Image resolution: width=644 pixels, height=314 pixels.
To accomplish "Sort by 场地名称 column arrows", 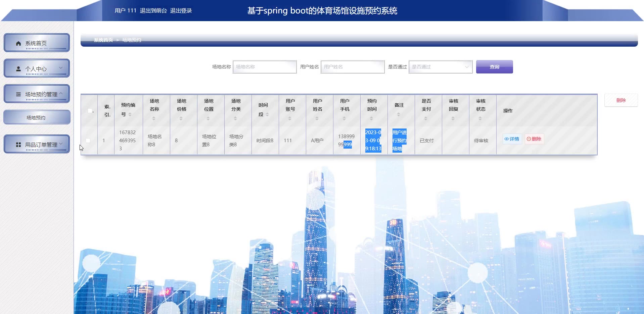I will point(154,118).
